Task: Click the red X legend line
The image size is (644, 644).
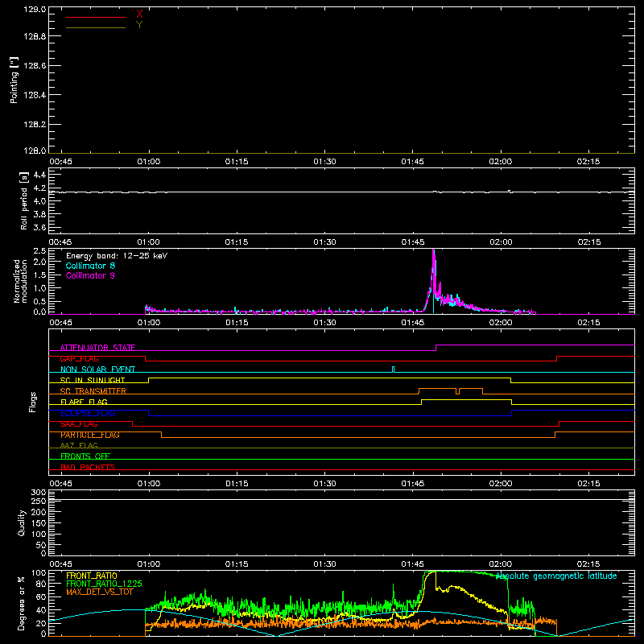Action: [96, 17]
